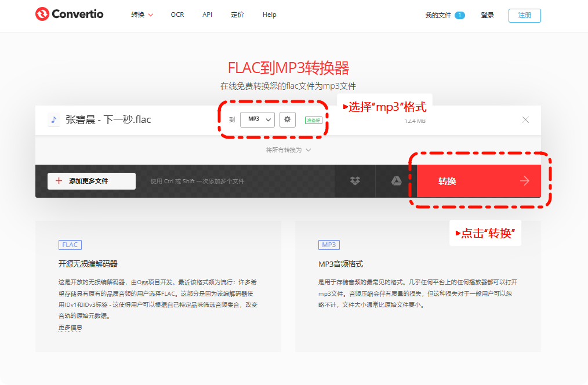Click the 添加更多文件 button

(x=92, y=181)
